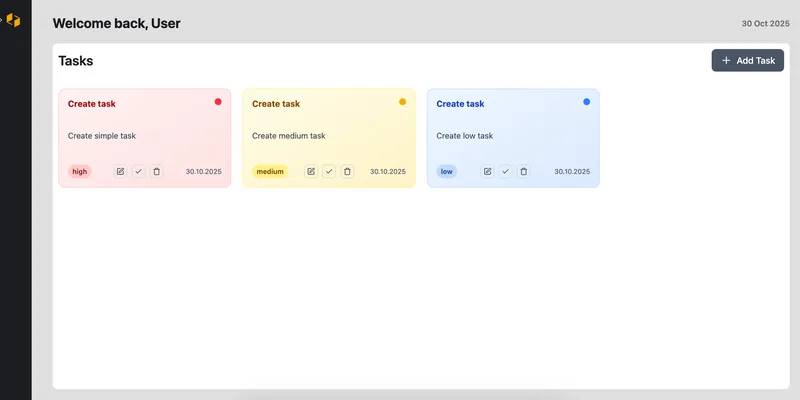Click the date on the low task card

572,171
